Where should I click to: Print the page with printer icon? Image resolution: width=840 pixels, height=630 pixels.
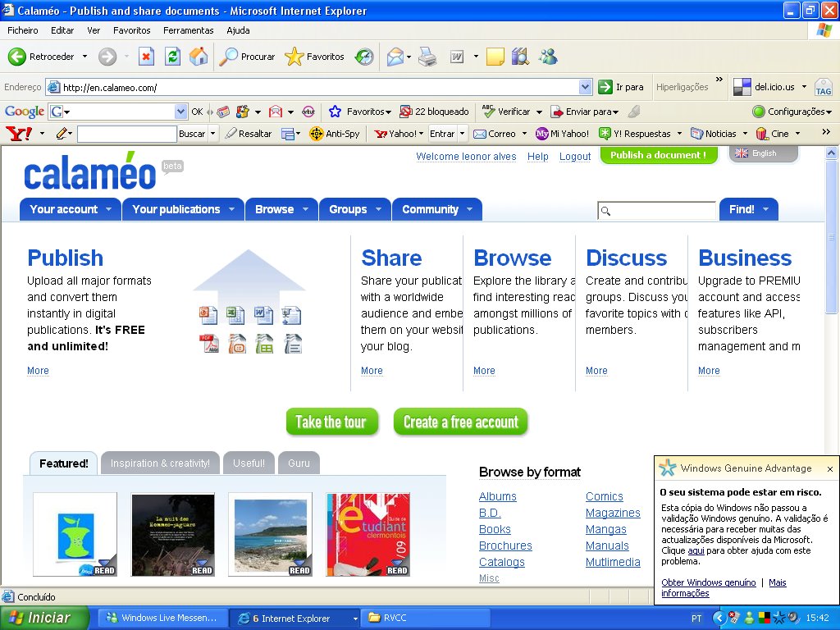coord(427,57)
